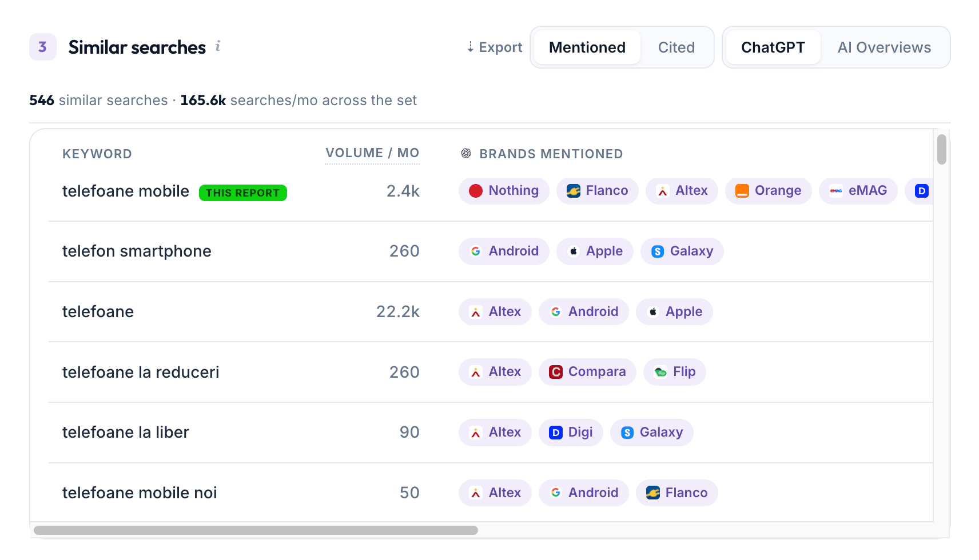
Task: Click the step number 3 badge
Action: click(43, 47)
